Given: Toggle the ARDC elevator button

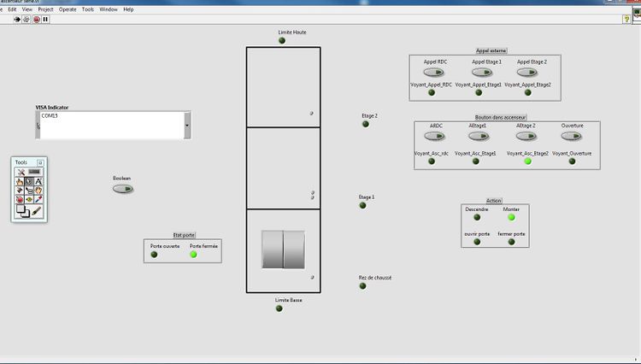Looking at the screenshot, I should (x=435, y=137).
